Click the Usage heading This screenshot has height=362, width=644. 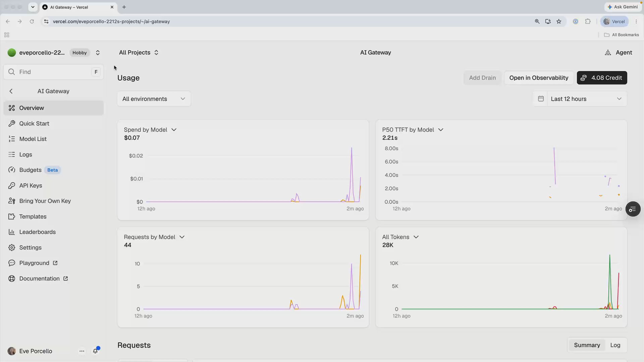click(128, 78)
